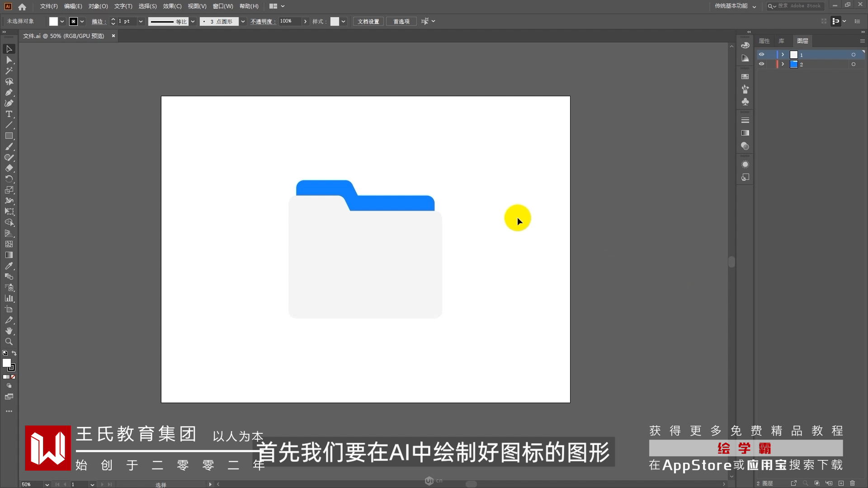Screen dimensions: 868x488
Task: Select the Magic Wand tool
Action: coord(9,71)
